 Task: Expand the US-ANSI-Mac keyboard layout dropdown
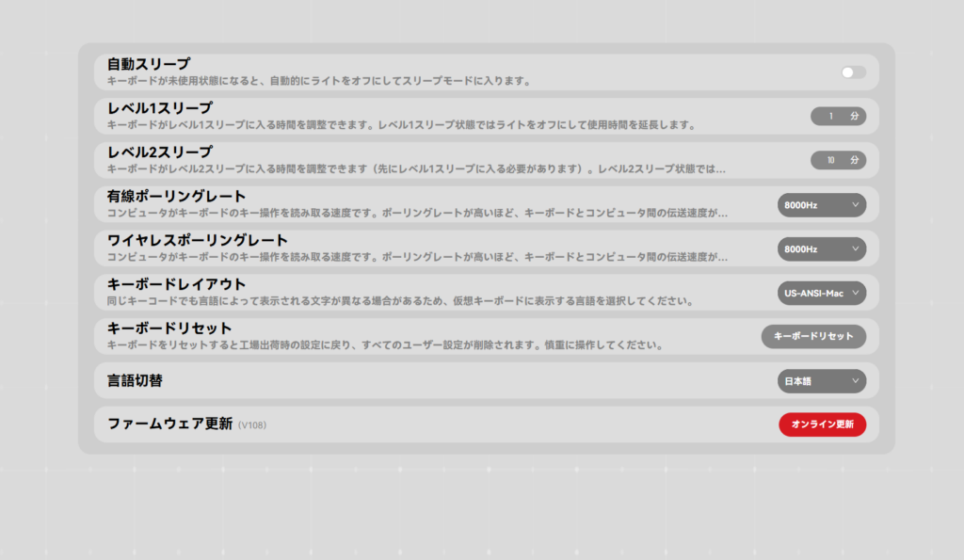point(821,294)
